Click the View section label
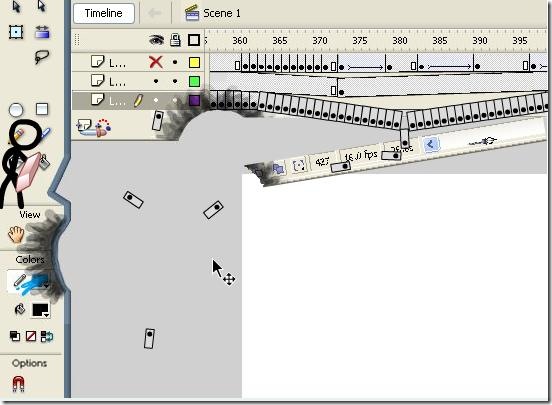Viewport: 552px width, 405px height. point(30,214)
